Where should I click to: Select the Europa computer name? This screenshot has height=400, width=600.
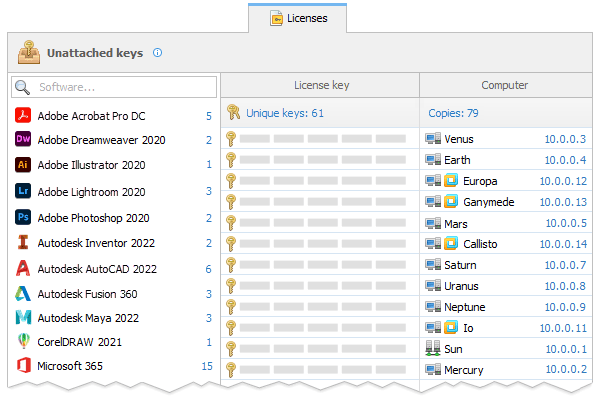(x=480, y=181)
